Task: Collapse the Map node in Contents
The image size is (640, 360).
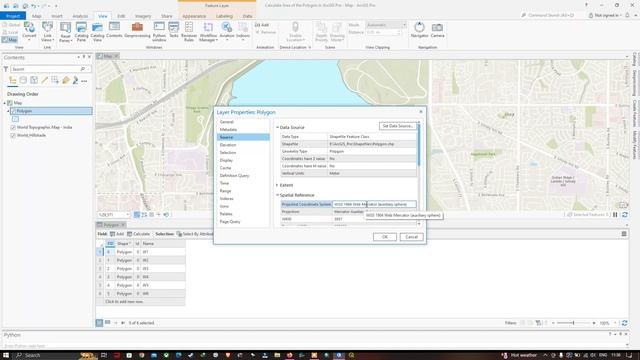Action: (5, 103)
